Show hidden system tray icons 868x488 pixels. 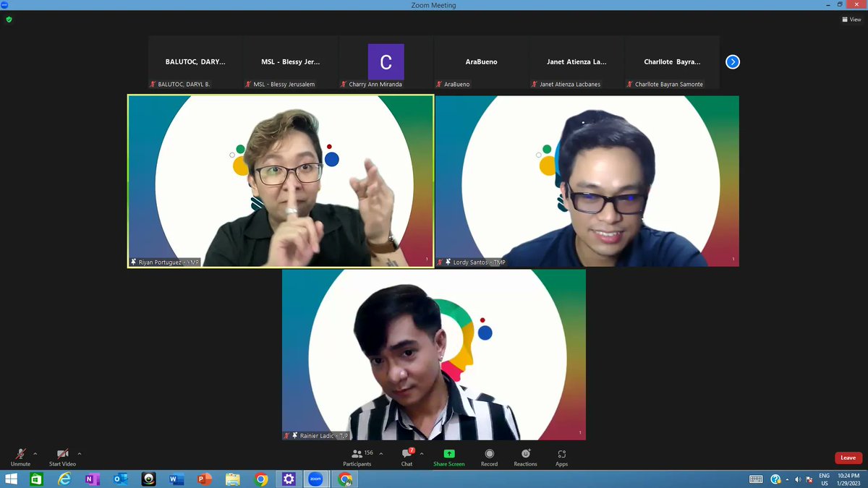(788, 479)
